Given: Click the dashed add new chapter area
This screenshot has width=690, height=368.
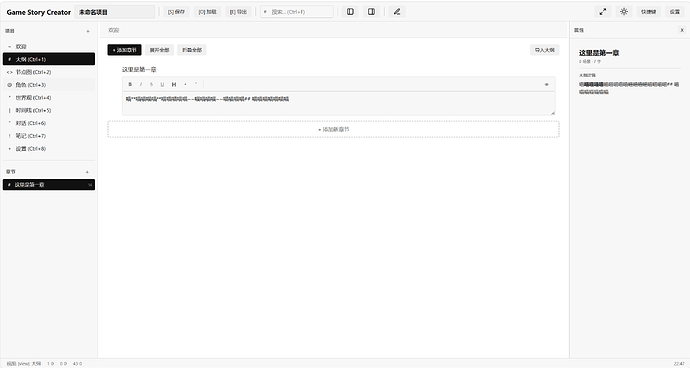Looking at the screenshot, I should (334, 129).
